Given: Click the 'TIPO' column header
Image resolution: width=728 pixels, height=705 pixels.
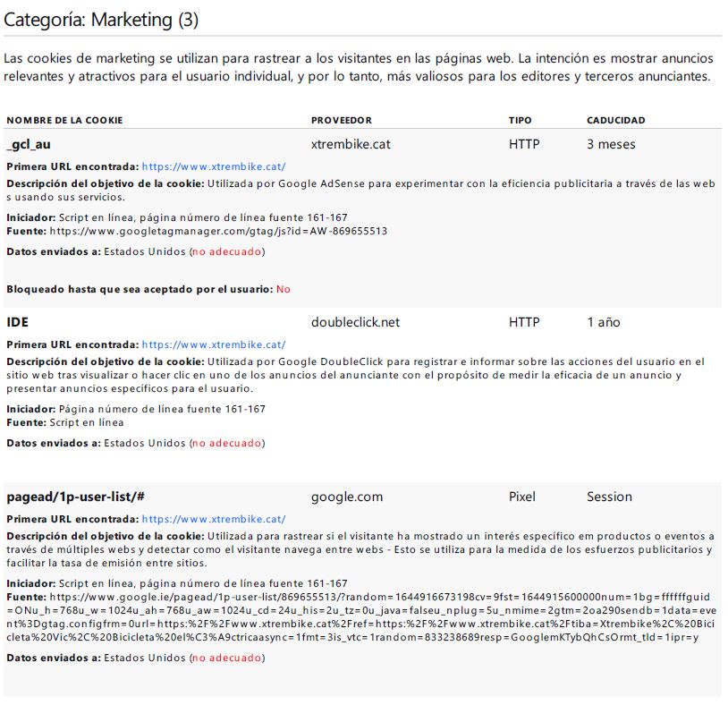Looking at the screenshot, I should coord(520,120).
